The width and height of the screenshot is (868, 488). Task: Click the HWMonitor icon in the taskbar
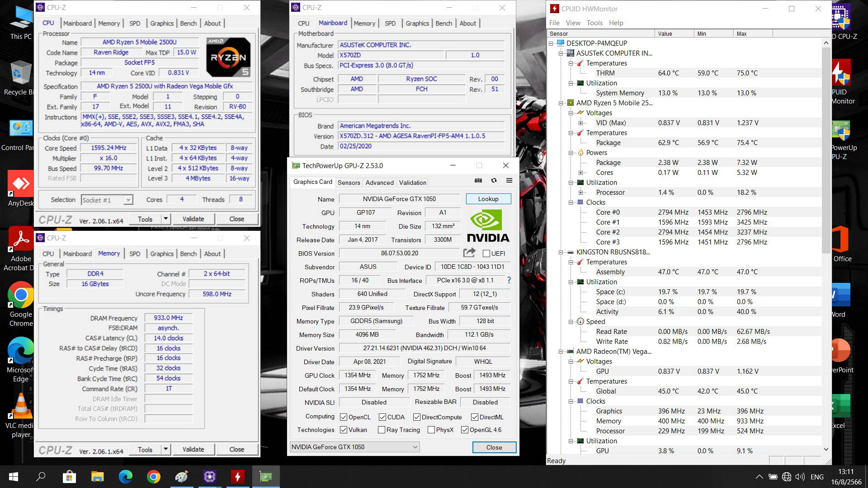[237, 477]
